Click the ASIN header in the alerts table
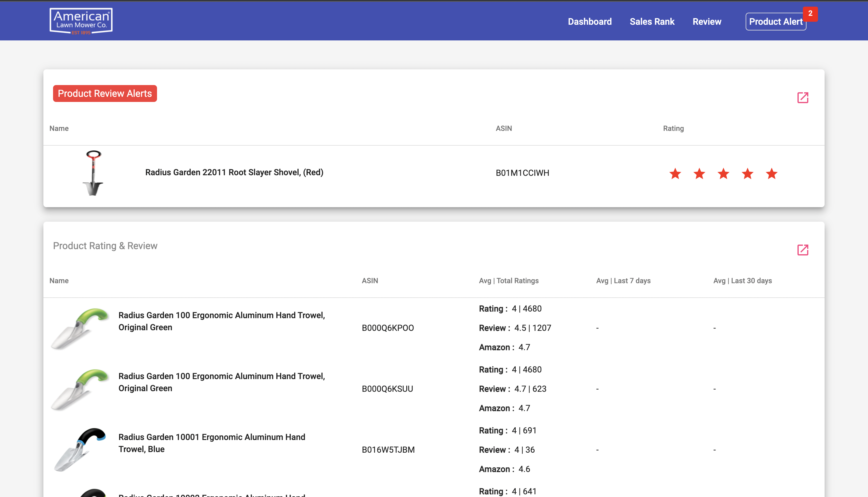The image size is (868, 497). pyautogui.click(x=504, y=128)
